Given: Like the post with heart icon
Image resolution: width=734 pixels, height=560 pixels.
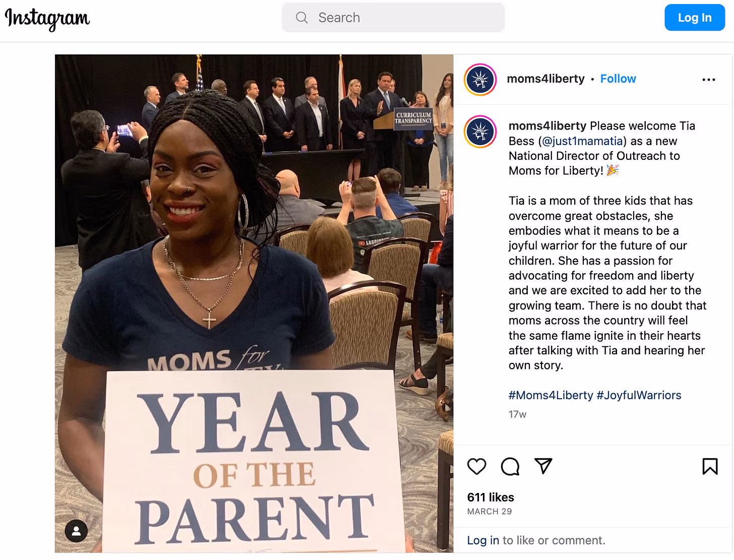Looking at the screenshot, I should pos(476,466).
